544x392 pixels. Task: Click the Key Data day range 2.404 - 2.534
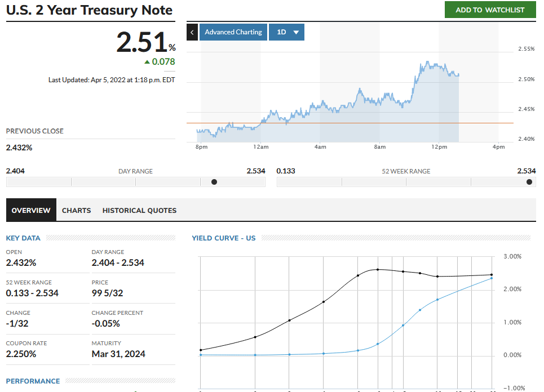tap(118, 262)
